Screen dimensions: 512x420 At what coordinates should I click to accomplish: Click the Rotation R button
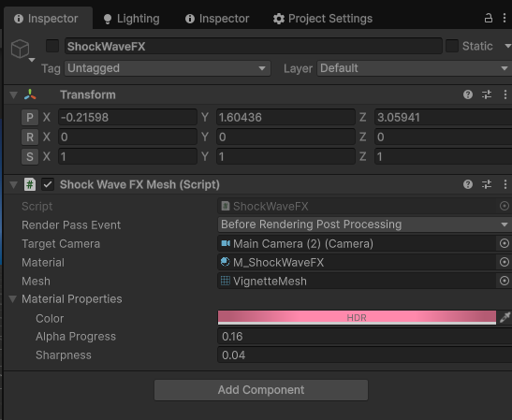[30, 137]
